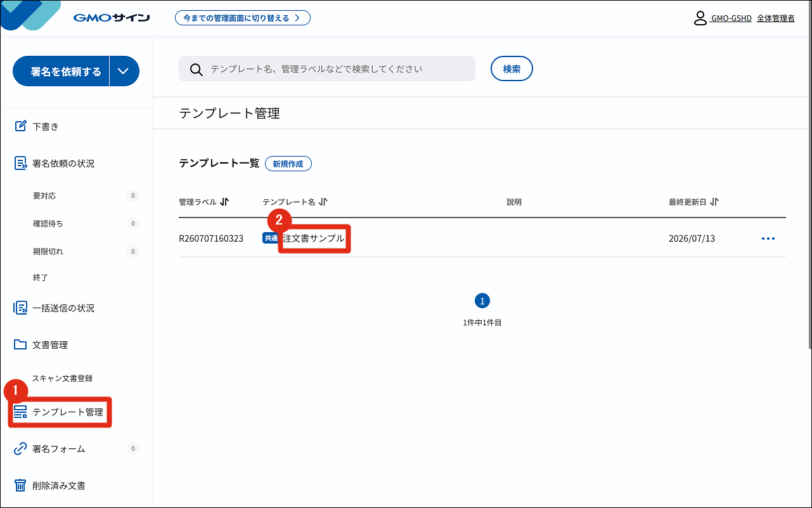This screenshot has width=812, height=508.
Task: Select 終了 in sidebar
Action: 41,277
